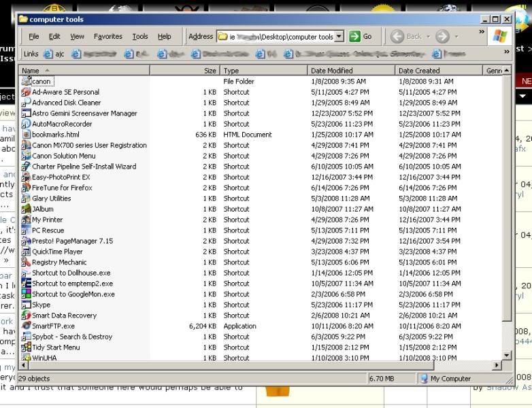Click the Advanced Disk Cleaner icon
Screen dimensions: 532x408
[26, 103]
